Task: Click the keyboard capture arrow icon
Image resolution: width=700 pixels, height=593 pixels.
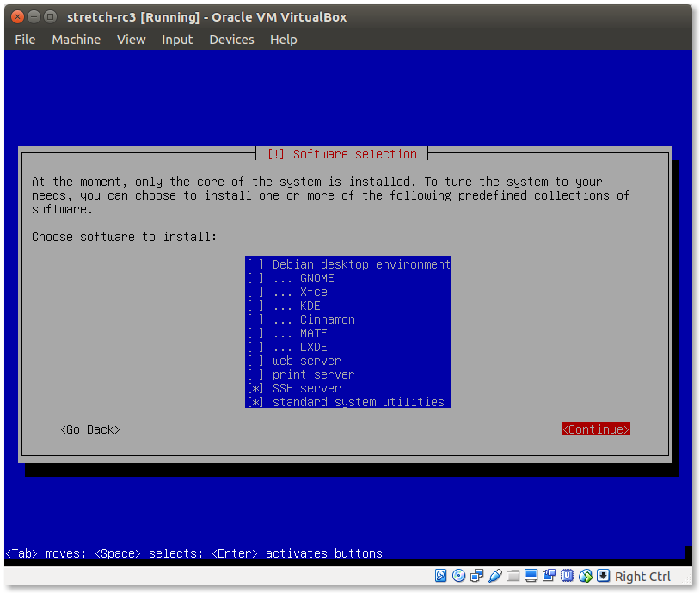Action: click(x=603, y=576)
